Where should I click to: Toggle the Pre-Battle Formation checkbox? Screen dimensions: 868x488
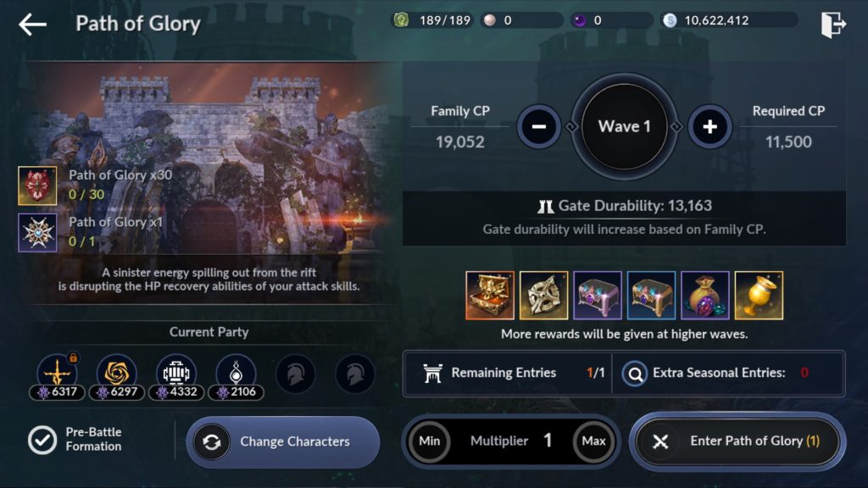click(x=42, y=440)
